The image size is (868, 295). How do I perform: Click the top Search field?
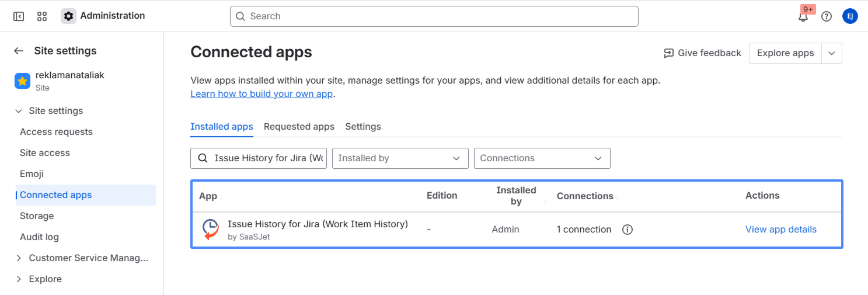(x=434, y=16)
